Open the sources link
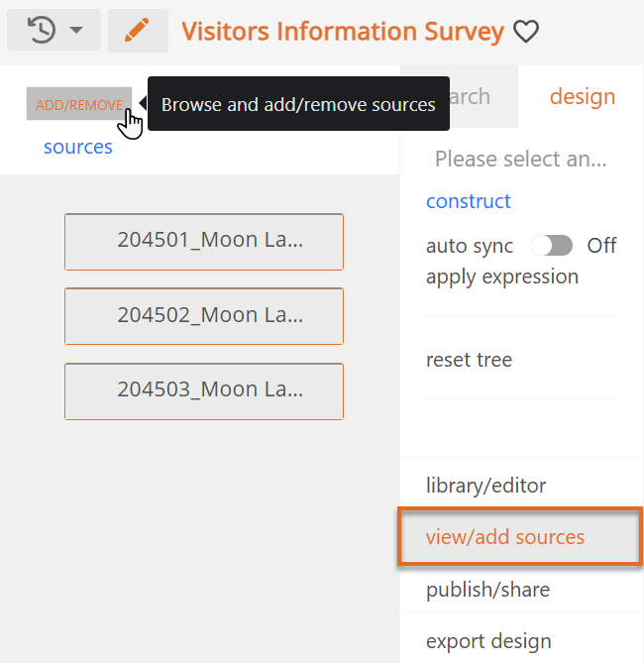The height and width of the screenshot is (663, 644). pos(78,147)
